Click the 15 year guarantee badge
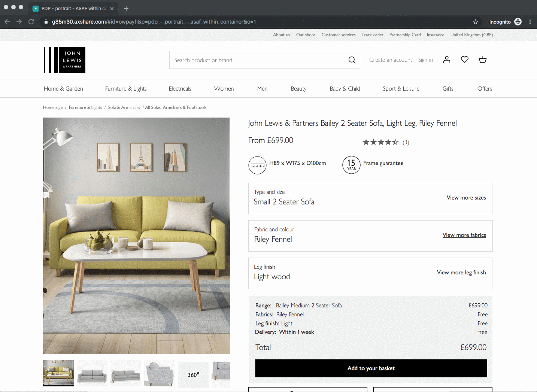Viewport: 537px width, 392px height. 351,165
